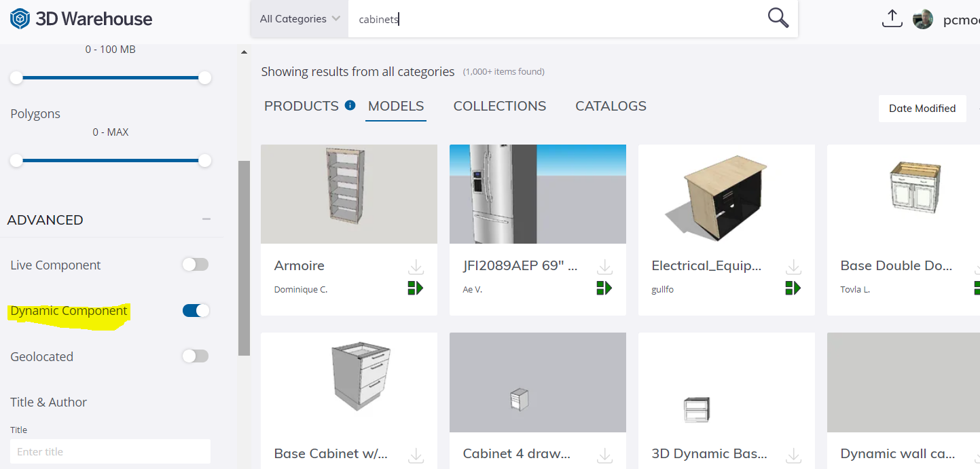Open the Electrical_Equip... model title
The image size is (980, 469).
tap(706, 265)
